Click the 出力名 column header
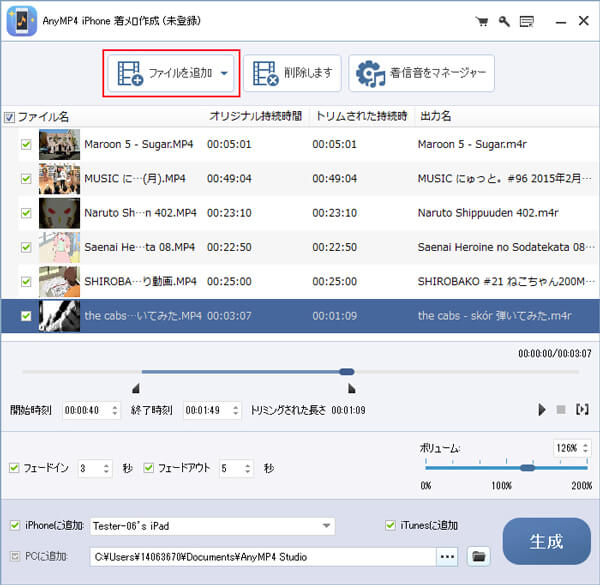This screenshot has height=585, width=600. (x=436, y=117)
